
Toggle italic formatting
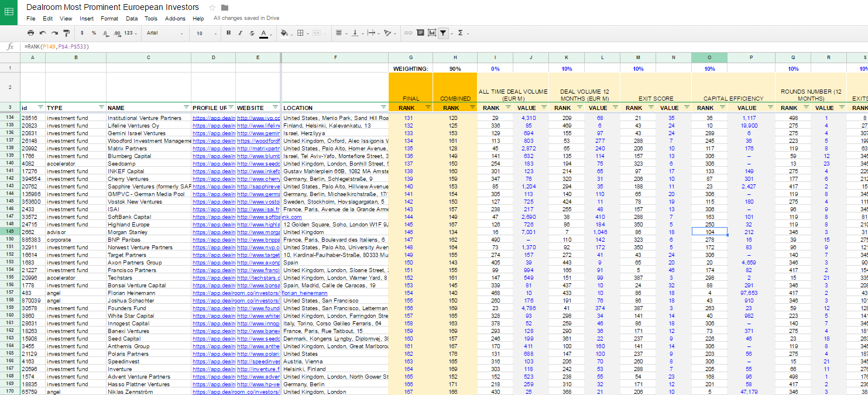tap(240, 33)
